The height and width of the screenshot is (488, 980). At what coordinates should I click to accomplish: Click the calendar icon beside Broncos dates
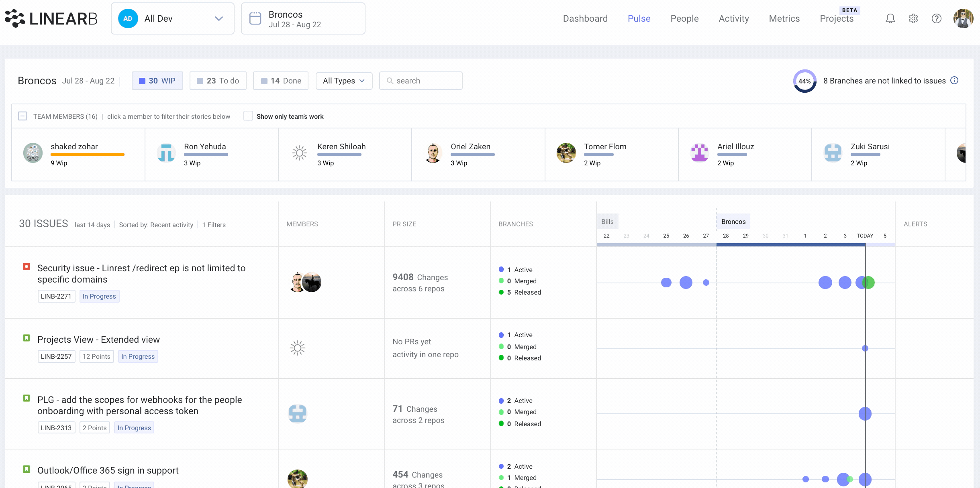255,18
